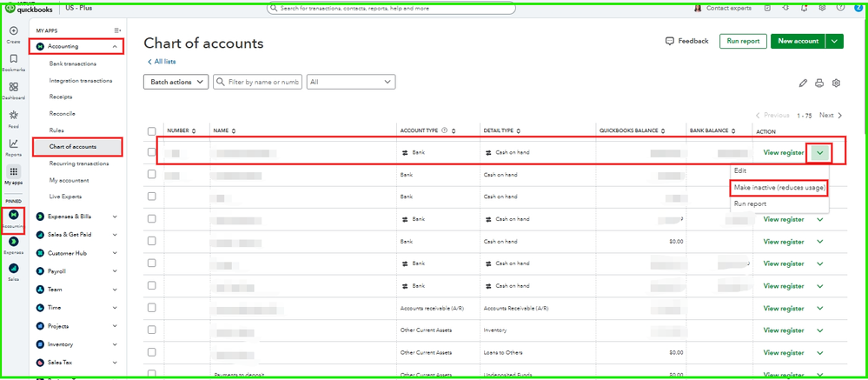Viewport: 868px width, 380px height.
Task: Check the box for the highlighted first Bank row
Action: pyautogui.click(x=152, y=152)
